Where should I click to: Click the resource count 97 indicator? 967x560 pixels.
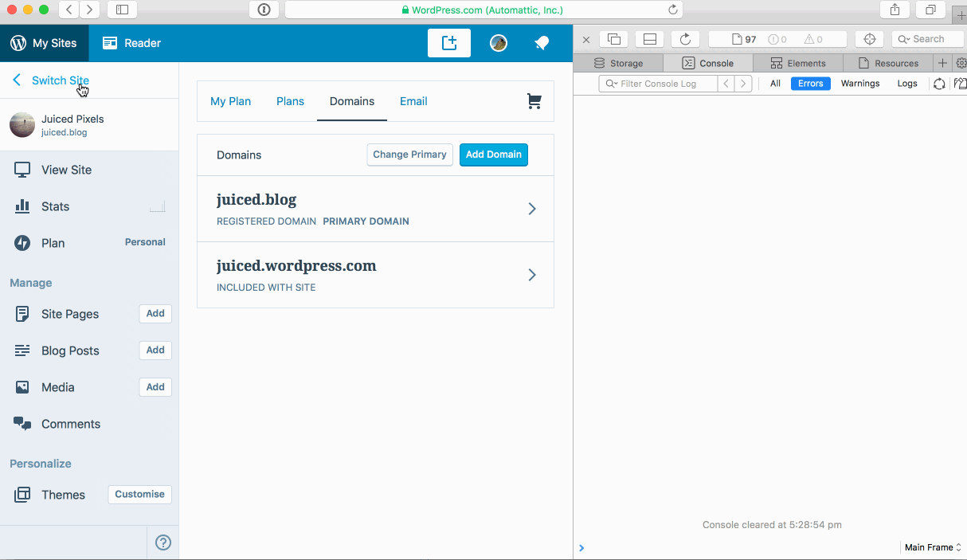click(x=744, y=39)
